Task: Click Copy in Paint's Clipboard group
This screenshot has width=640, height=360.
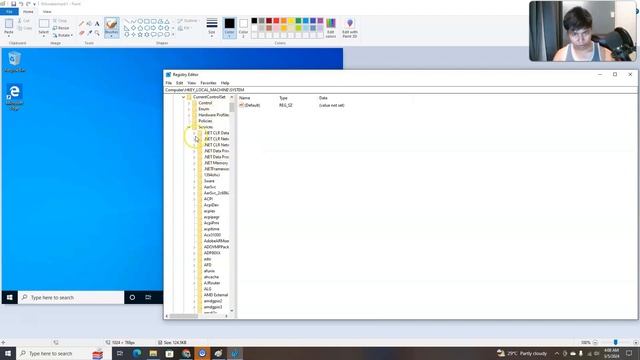Action: (x=25, y=28)
